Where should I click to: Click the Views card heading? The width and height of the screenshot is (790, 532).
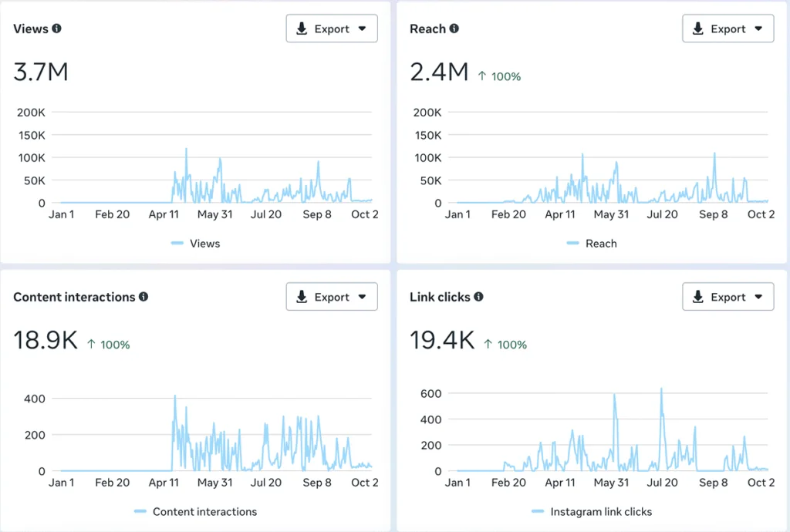(x=31, y=29)
